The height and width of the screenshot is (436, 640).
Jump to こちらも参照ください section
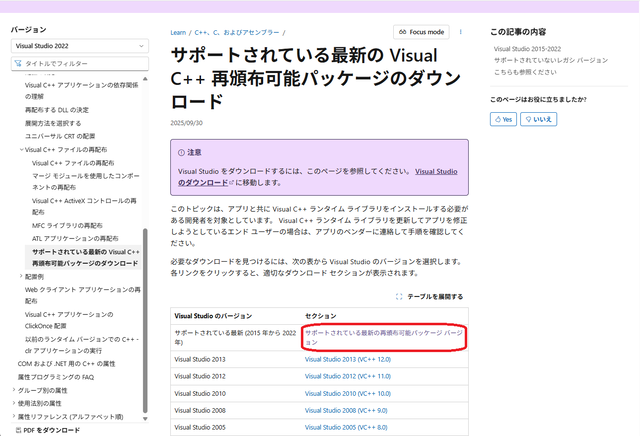(x=525, y=72)
